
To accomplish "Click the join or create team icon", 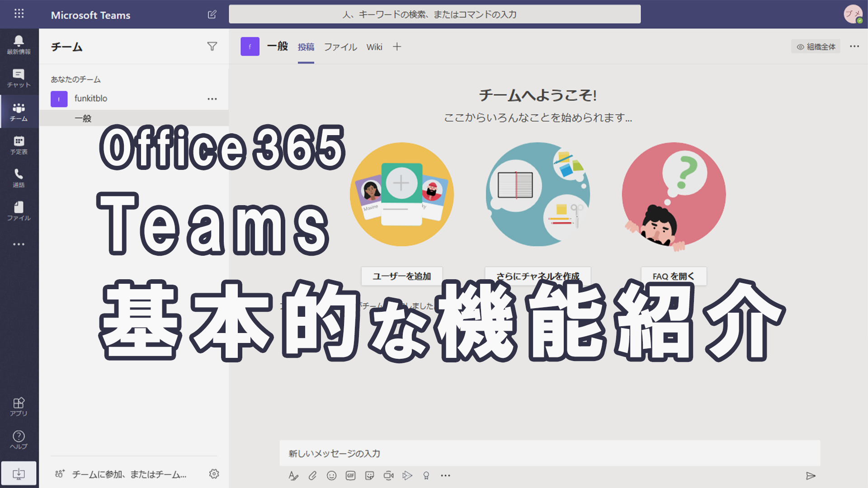I will 60,474.
